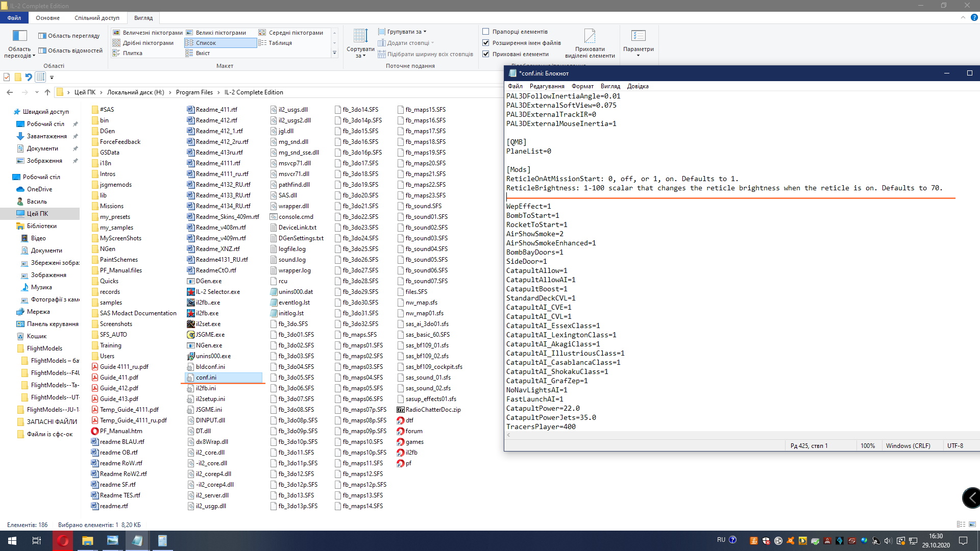The width and height of the screenshot is (980, 551).
Task: Click the Navigation pane icon
Action: 19,37
